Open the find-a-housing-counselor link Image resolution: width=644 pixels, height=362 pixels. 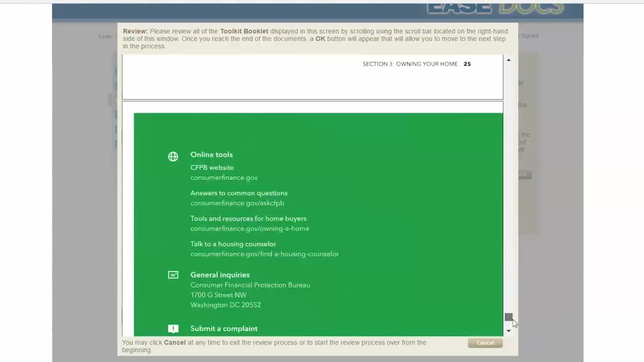(x=265, y=254)
